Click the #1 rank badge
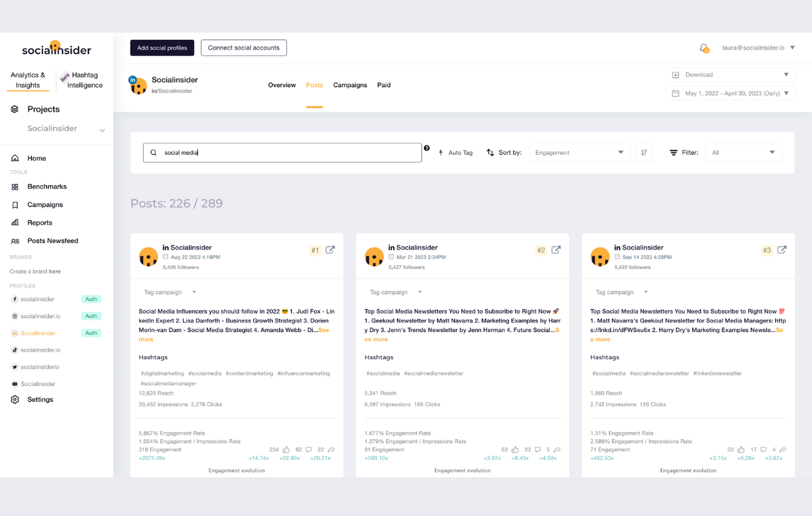Image resolution: width=812 pixels, height=516 pixels. (x=315, y=250)
